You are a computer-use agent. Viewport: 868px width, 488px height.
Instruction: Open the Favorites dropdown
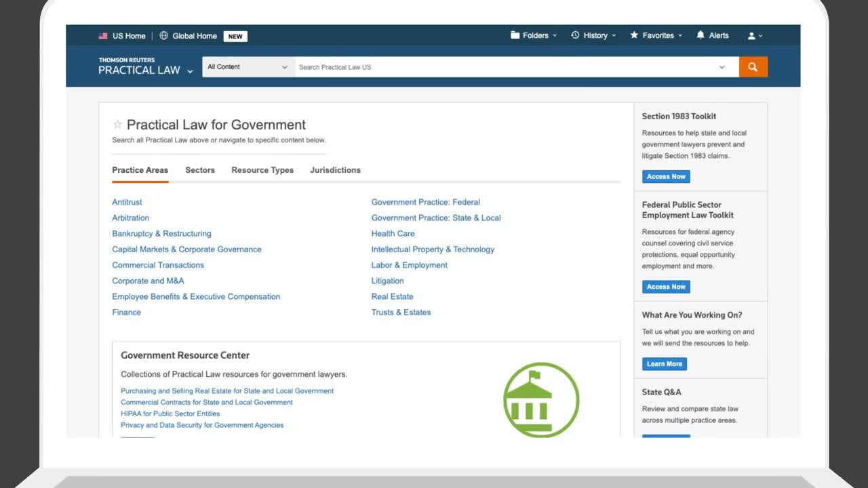point(656,36)
